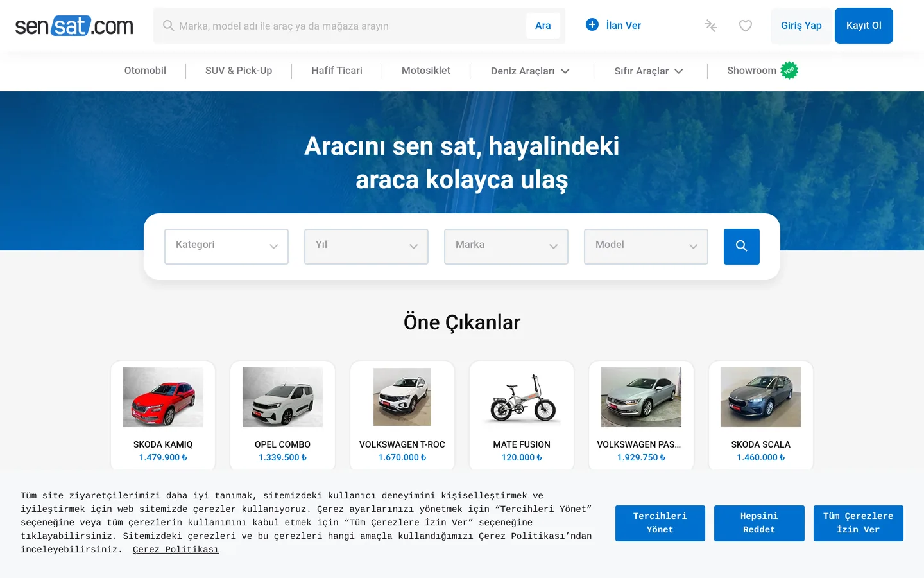Click the blue search button with magnifier

(x=742, y=247)
